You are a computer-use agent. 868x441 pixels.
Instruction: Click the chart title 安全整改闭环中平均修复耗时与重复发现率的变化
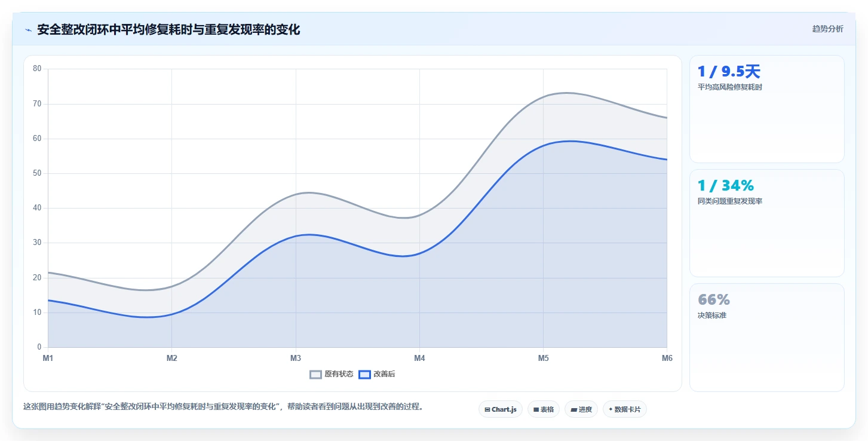click(x=168, y=29)
